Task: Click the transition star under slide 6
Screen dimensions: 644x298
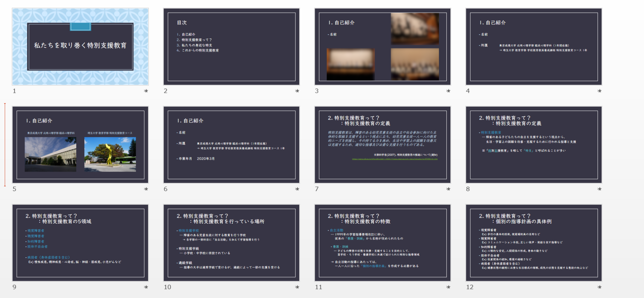Action: tap(297, 189)
